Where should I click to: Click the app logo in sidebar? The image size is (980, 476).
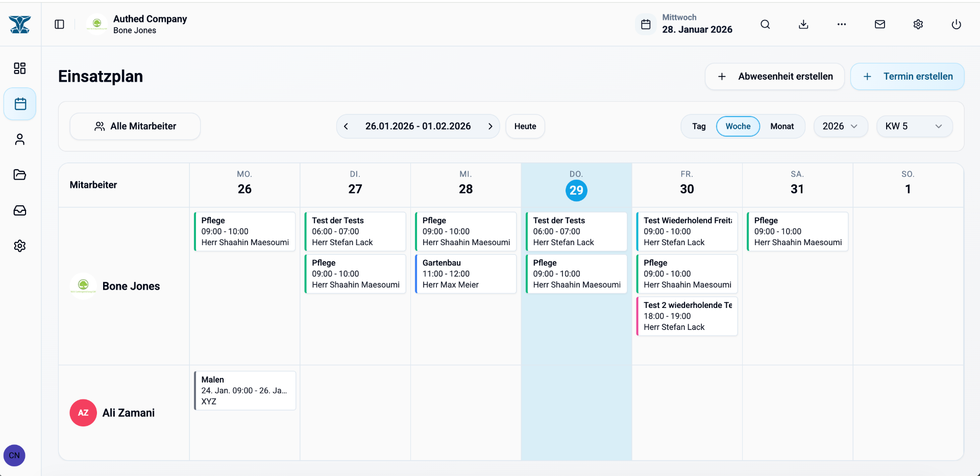coord(20,25)
